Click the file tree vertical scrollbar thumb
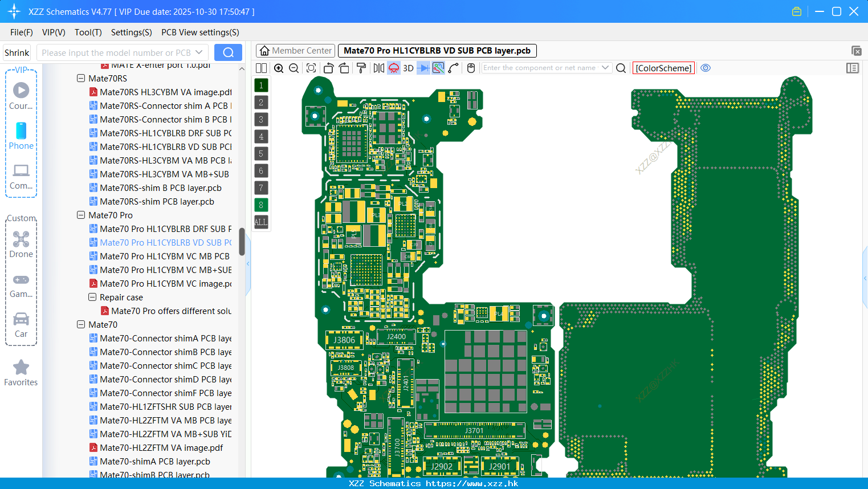The image size is (868, 489). [x=242, y=242]
